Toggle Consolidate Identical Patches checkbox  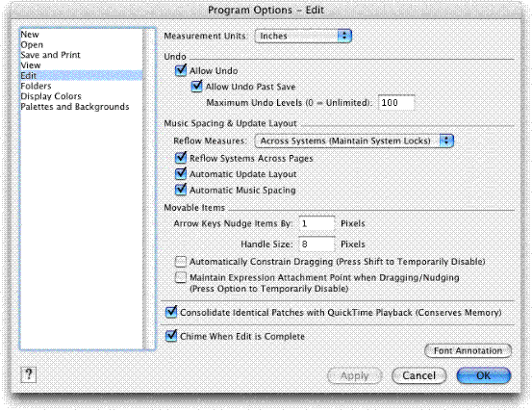pos(171,312)
